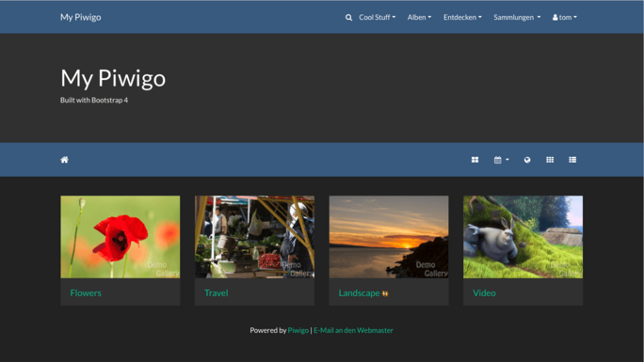Click the bunny Video thumbnail
Viewport: 644px width, 362px height.
tap(523, 237)
